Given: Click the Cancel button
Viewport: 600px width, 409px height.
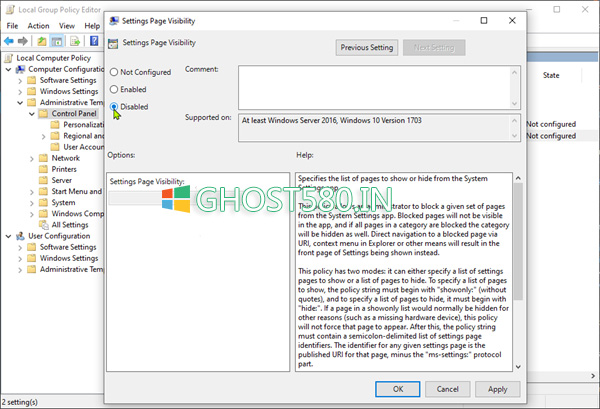Looking at the screenshot, I should [x=447, y=389].
